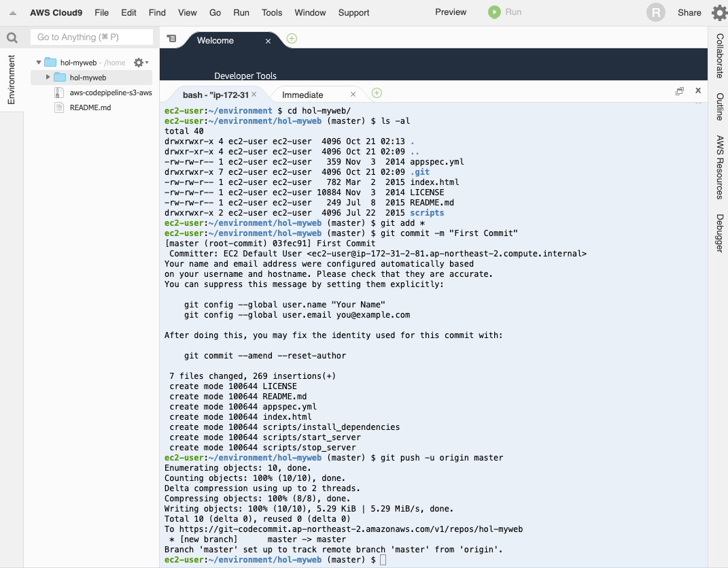Collapse the hol-myweb root folder arrow
Viewport: 728px width, 568px height.
pyautogui.click(x=39, y=63)
